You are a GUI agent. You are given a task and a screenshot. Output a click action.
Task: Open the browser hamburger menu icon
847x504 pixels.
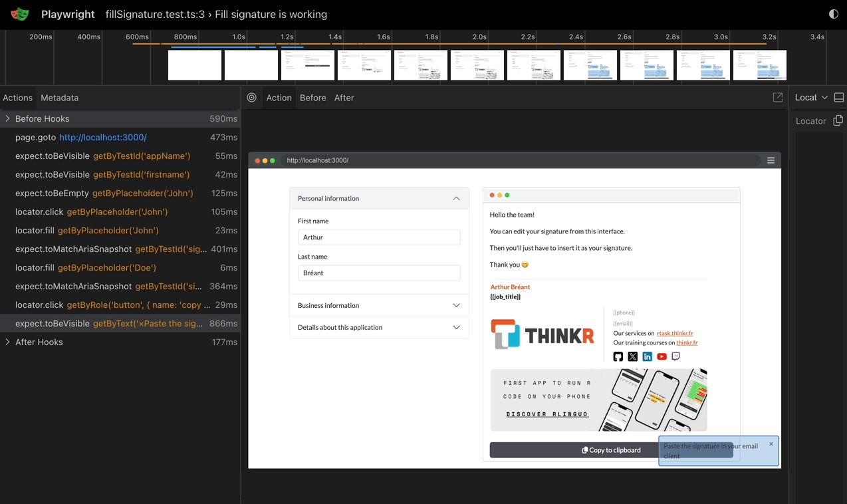point(771,160)
